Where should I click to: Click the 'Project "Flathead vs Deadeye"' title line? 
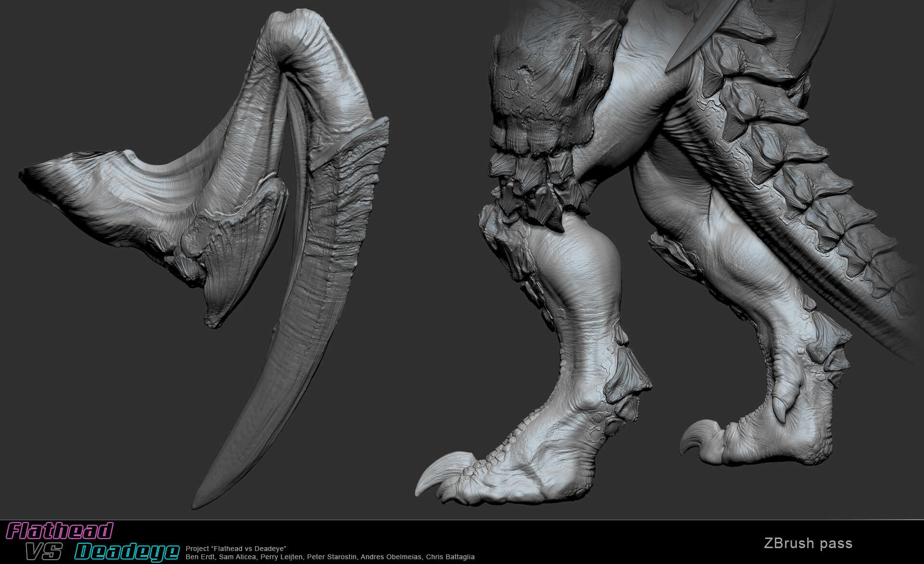point(236,549)
